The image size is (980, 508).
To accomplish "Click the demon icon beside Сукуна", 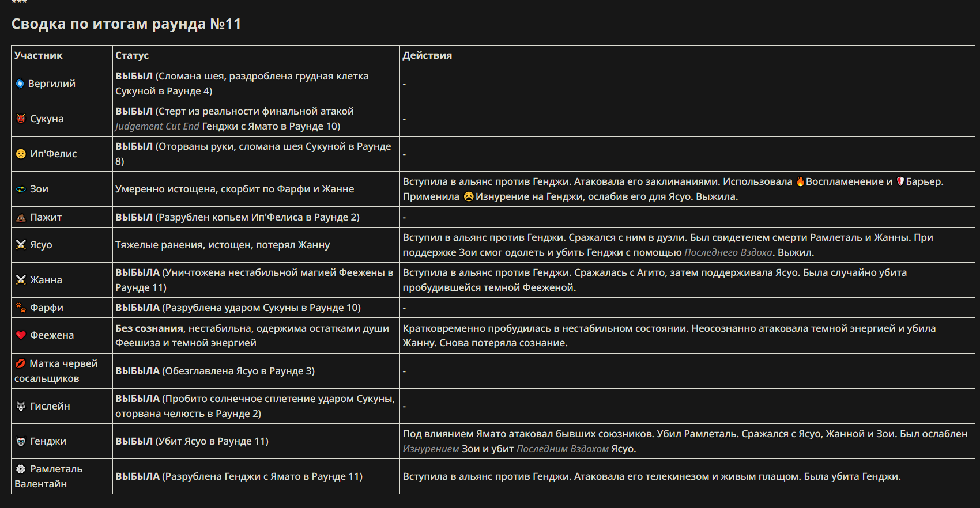I will pyautogui.click(x=21, y=119).
